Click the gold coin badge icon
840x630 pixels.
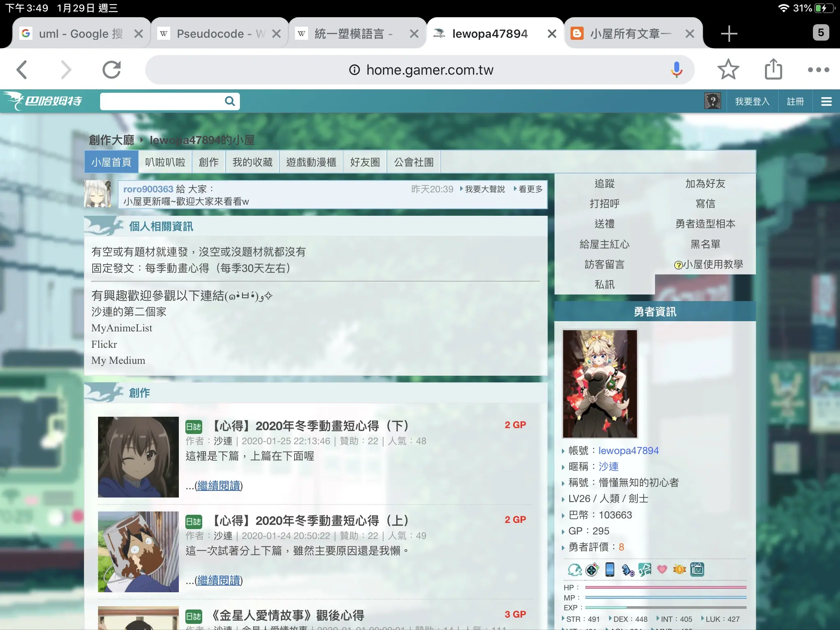679,569
